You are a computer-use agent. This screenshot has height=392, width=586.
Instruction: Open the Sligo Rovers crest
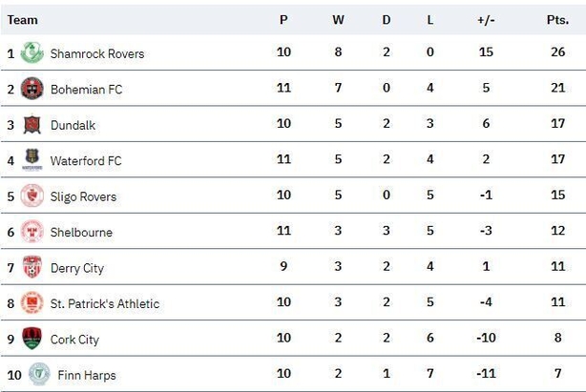[31, 196]
